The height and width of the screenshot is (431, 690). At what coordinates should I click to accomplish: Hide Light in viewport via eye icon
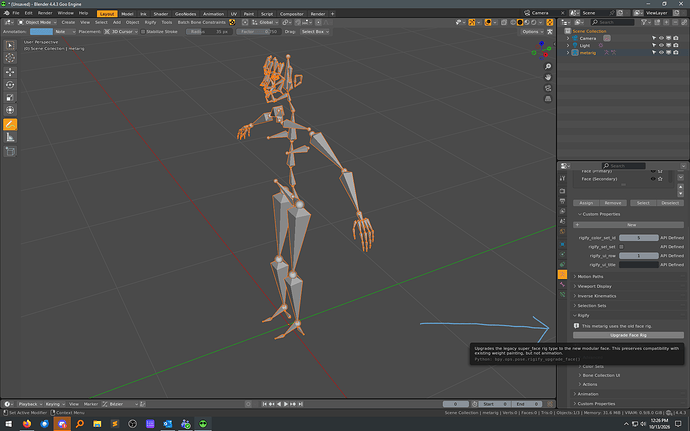(x=661, y=45)
